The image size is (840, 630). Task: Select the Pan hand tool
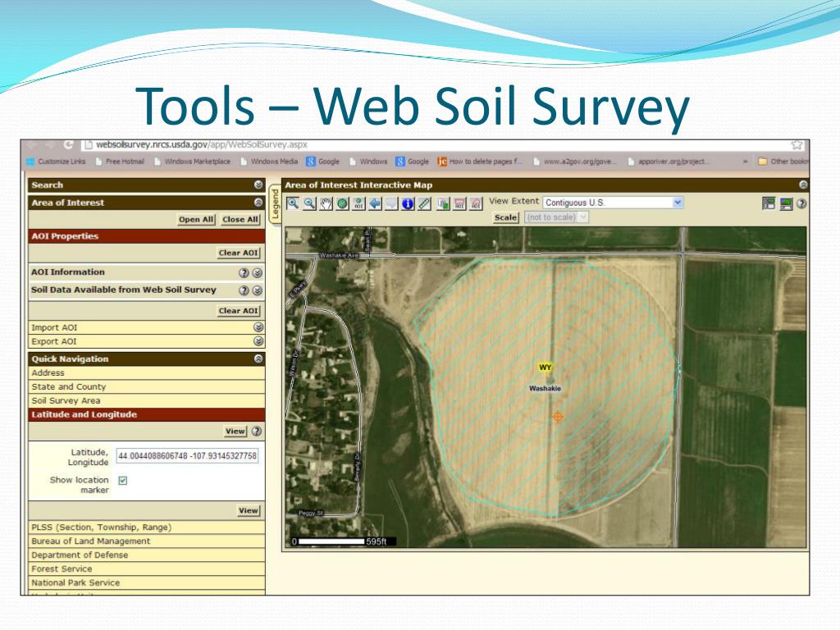(326, 203)
